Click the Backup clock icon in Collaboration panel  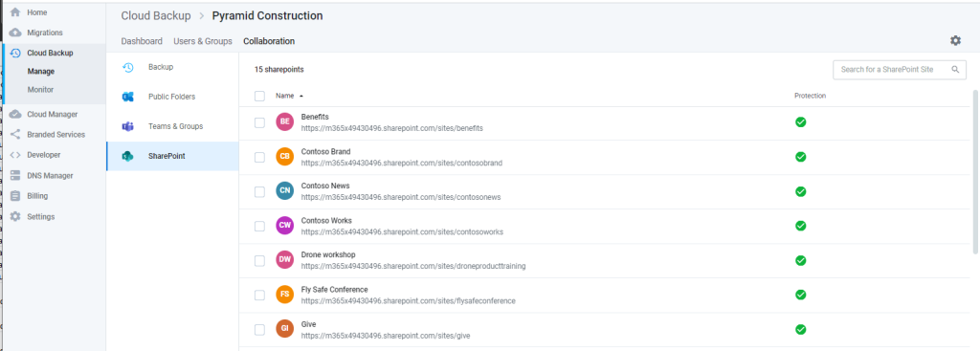[128, 68]
